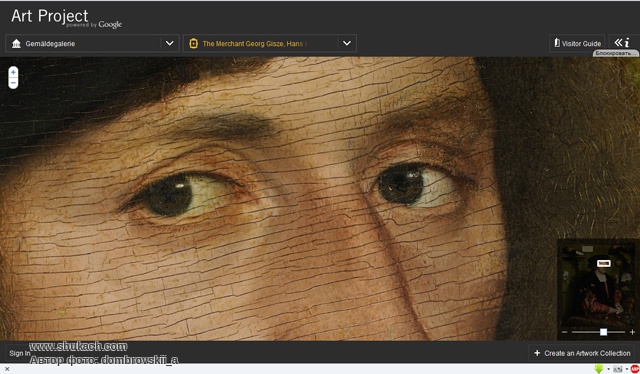This screenshot has height=374, width=640.
Task: Click the Блокировать tooltip button
Action: [615, 53]
